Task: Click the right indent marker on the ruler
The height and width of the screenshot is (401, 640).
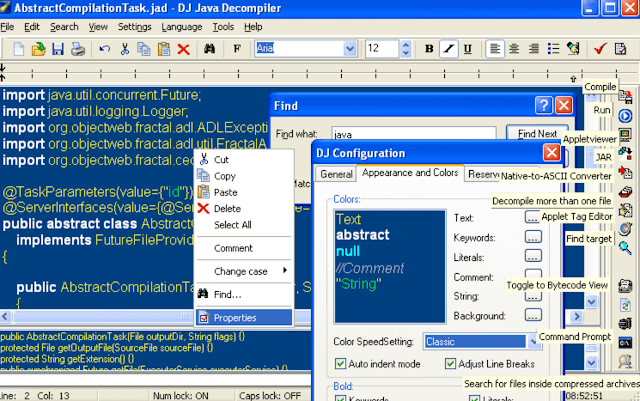Action: point(573,79)
